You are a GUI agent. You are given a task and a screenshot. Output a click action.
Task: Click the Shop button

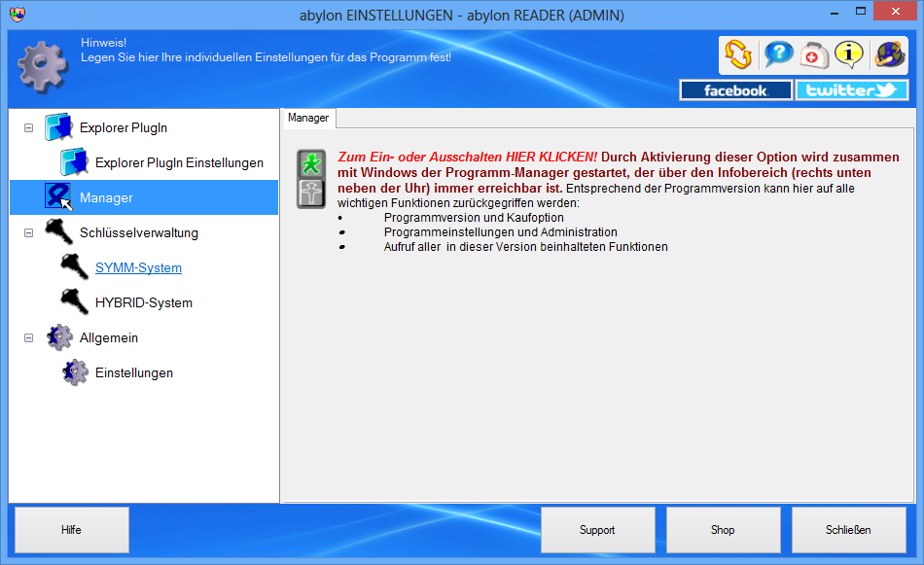pyautogui.click(x=723, y=530)
